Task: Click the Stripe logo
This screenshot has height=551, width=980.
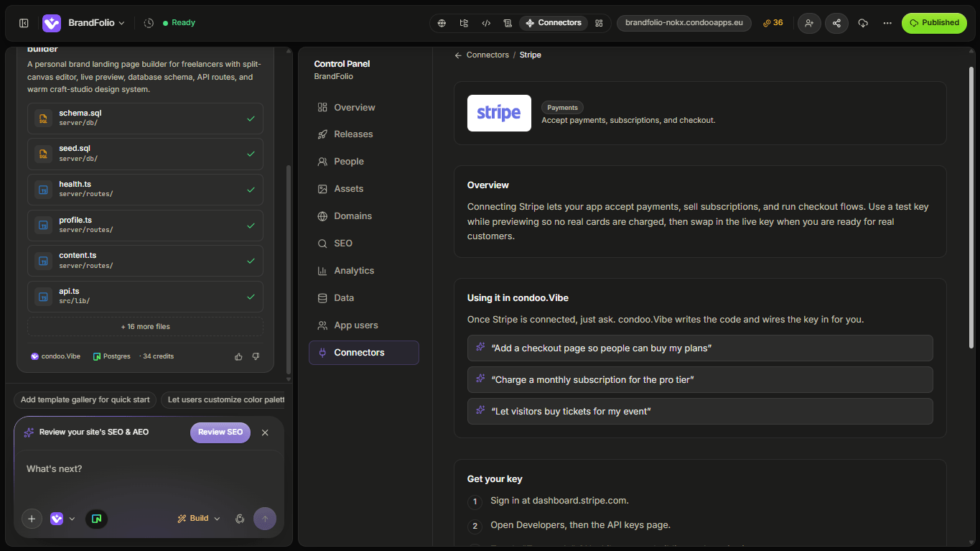Action: (499, 113)
